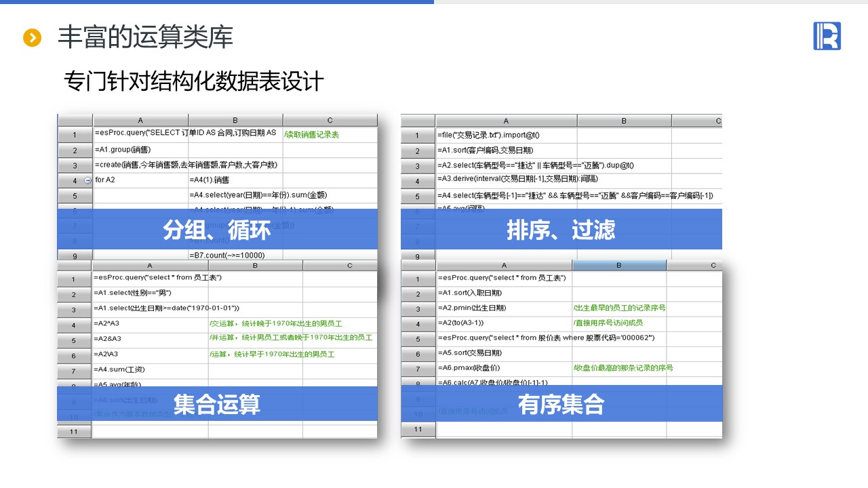Image resolution: width=868 pixels, height=488 pixels.
Task: Click the 排序、过滤 banner
Action: pos(561,229)
